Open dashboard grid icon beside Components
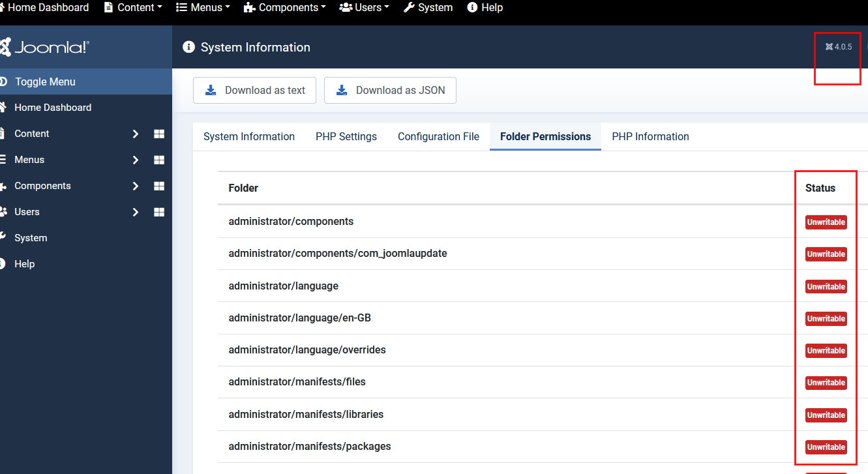 pyautogui.click(x=158, y=186)
